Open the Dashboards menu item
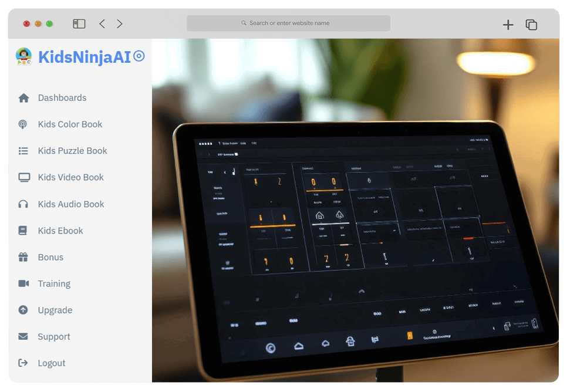Screen dimensions: 570x392 (62, 98)
